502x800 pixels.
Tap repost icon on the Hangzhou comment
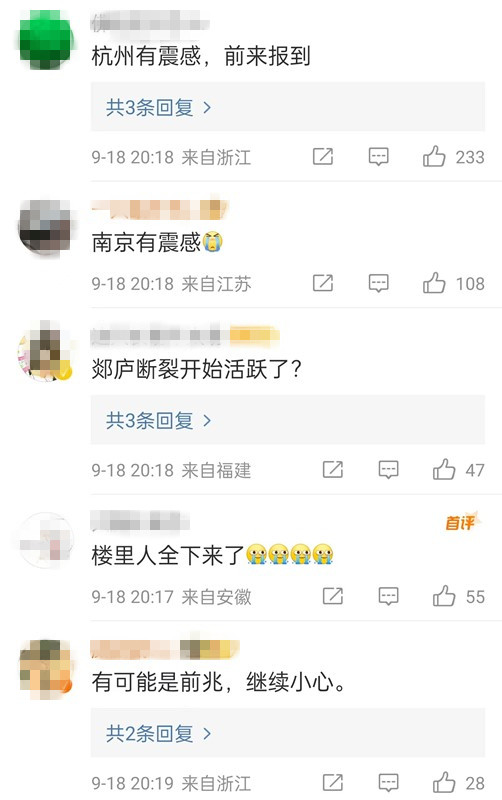pos(322,156)
